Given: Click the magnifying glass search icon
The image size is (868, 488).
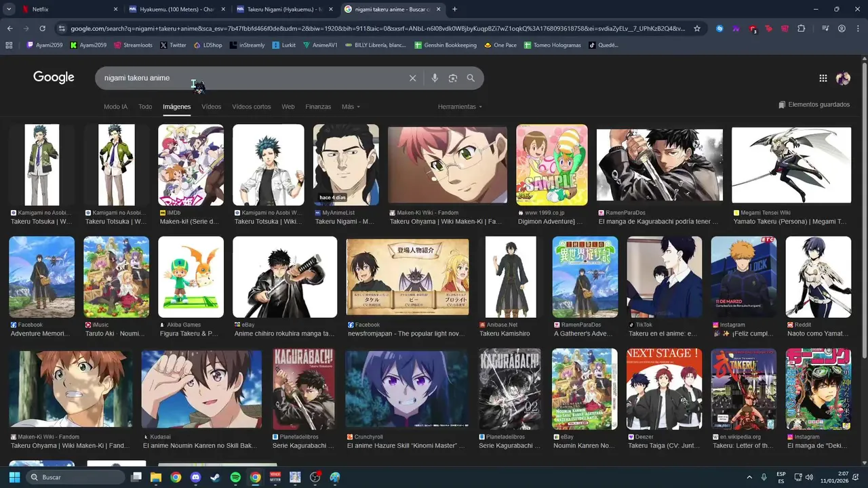Looking at the screenshot, I should (471, 78).
